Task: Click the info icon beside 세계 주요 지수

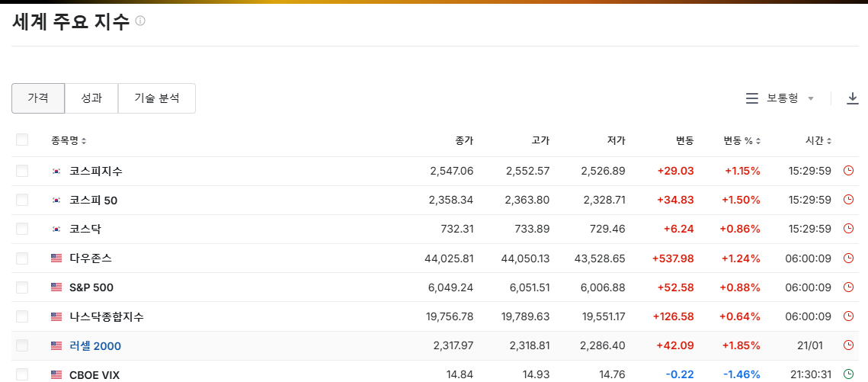Action: point(140,21)
